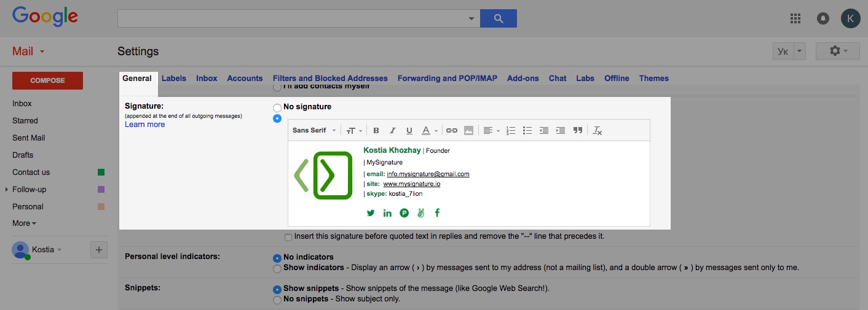
Task: Select the custom signature radio button
Action: 277,118
